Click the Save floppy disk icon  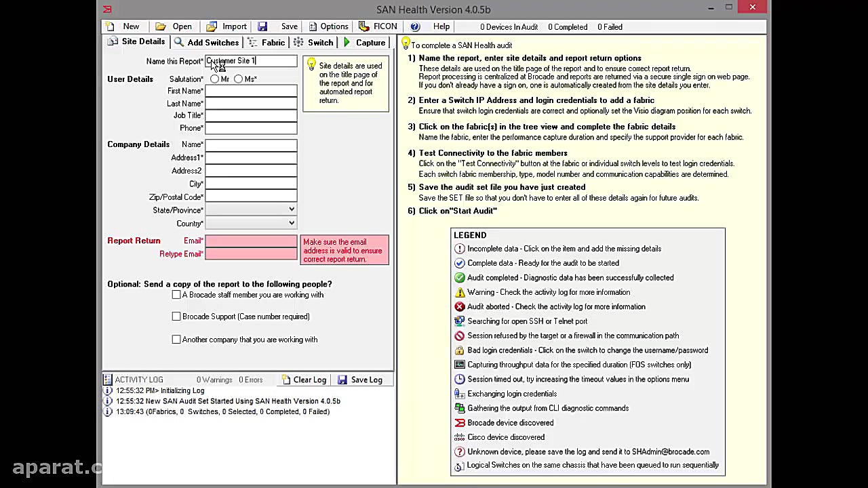[262, 26]
